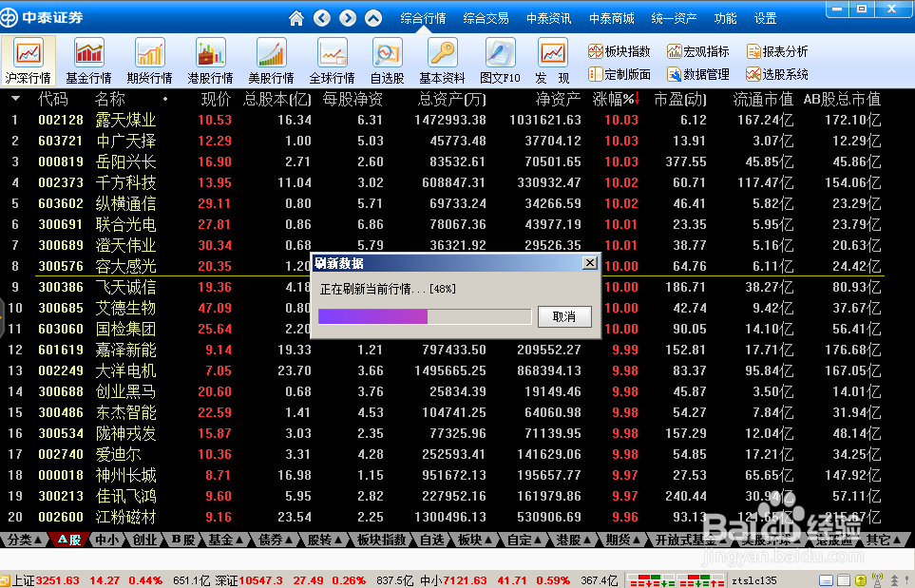915x588 pixels.
Task: Go to the home page icon
Action: click(x=296, y=18)
